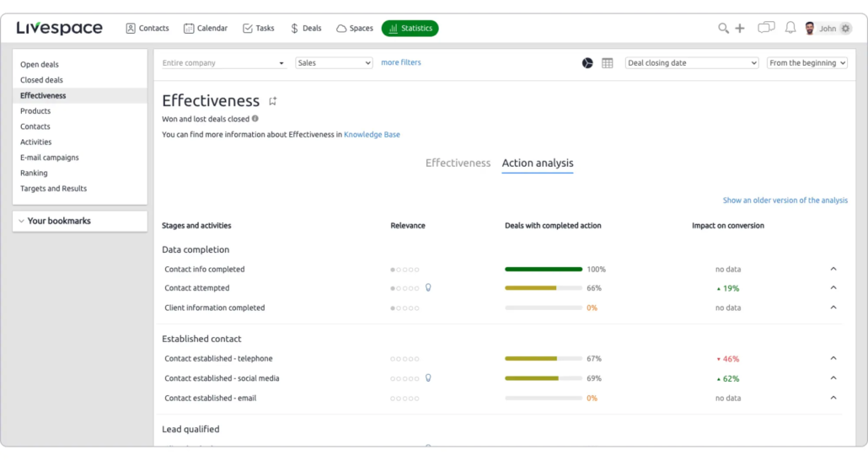Open the Knowledge Base link
This screenshot has height=460, width=868.
[372, 135]
